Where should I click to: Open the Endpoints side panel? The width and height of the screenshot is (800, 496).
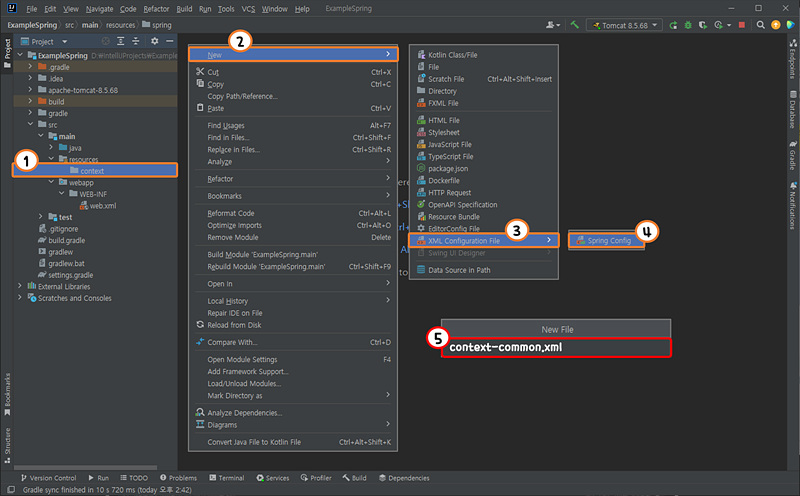tap(793, 58)
